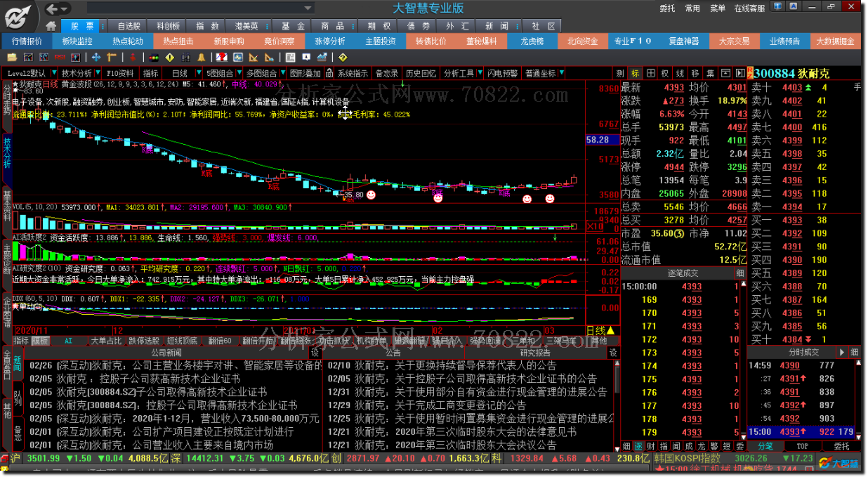Click the RSI indicator toolbar icon
The image size is (868, 477).
coord(60,57)
